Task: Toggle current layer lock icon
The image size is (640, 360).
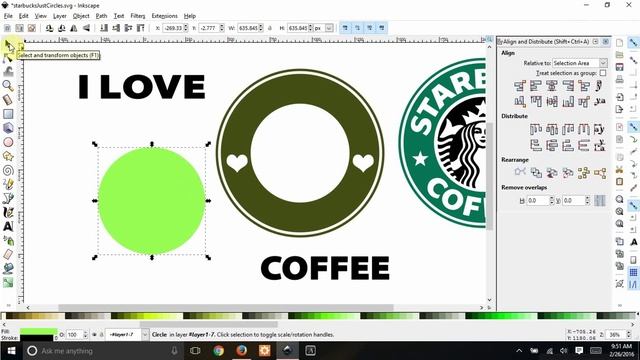Action: tap(101, 334)
